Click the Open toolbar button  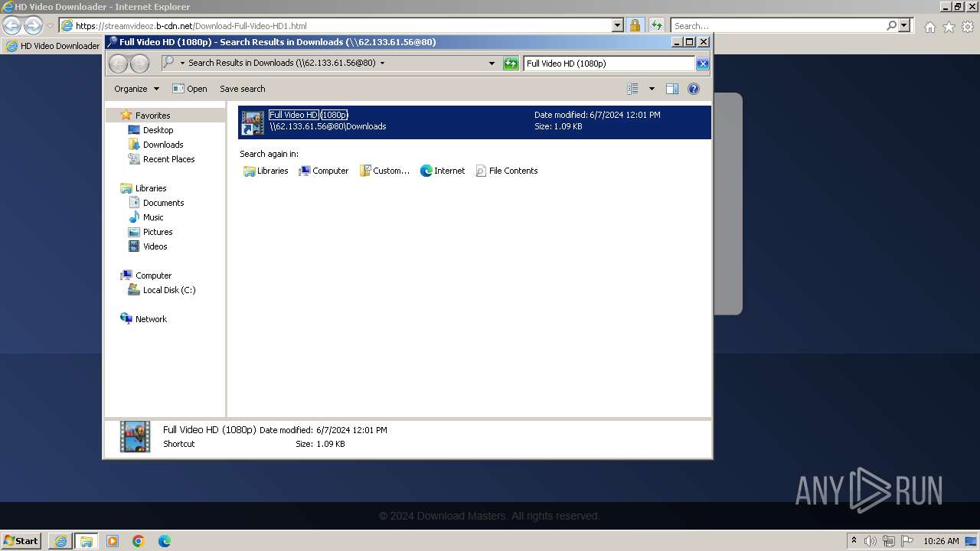click(189, 89)
